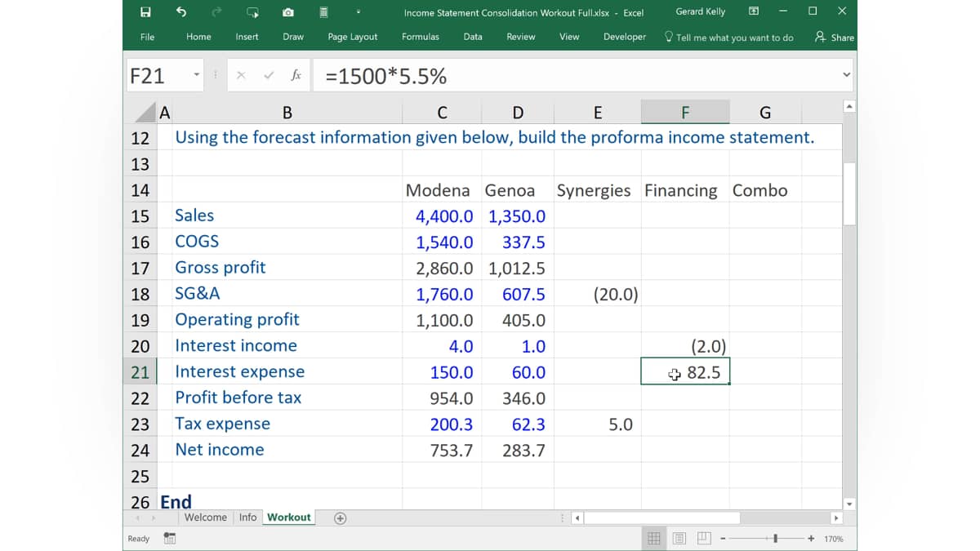The height and width of the screenshot is (551, 980).
Task: Select the Genoa COGS cell 337.5
Action: (518, 242)
